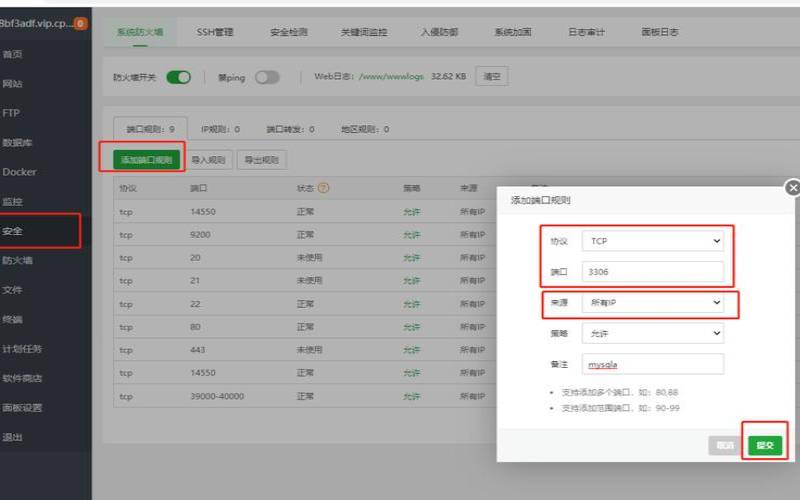Close the 添加端口规则 dialog with the X
800x500 pixels.
793,188
